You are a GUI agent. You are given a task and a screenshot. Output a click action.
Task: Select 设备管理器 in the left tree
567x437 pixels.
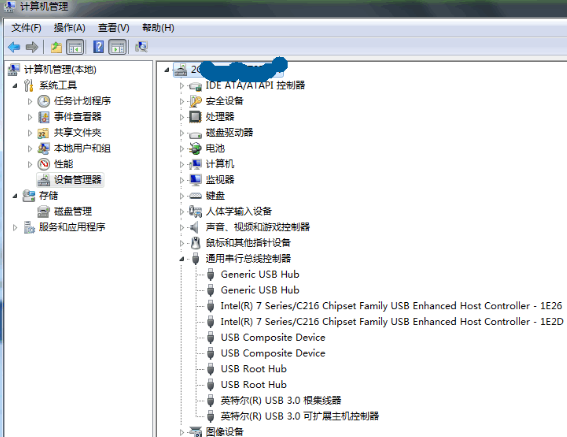click(x=77, y=180)
